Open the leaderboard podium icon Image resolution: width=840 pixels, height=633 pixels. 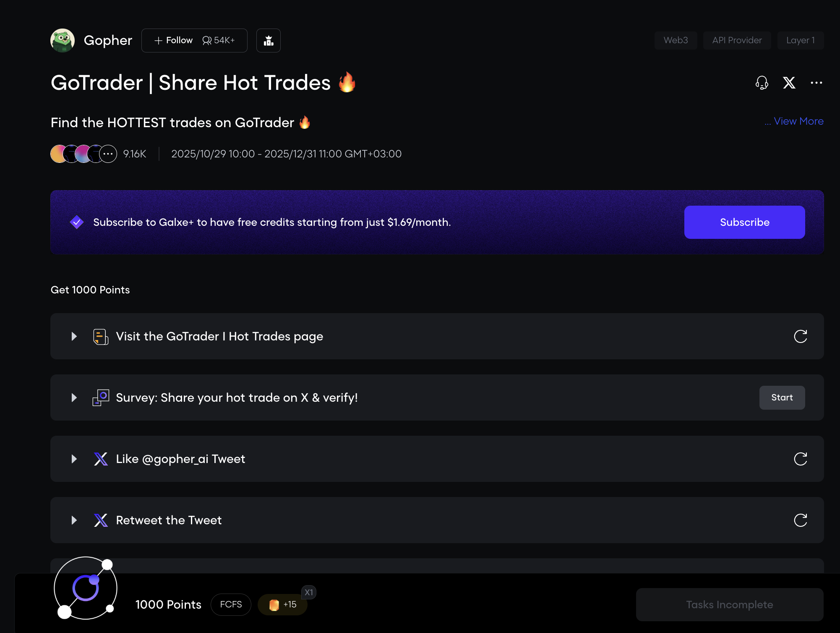[269, 41]
